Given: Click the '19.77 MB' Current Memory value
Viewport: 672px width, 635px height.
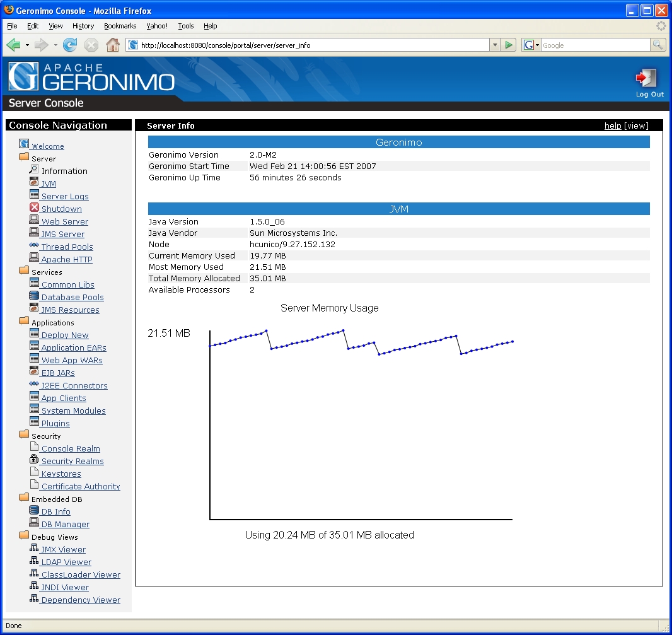Looking at the screenshot, I should pyautogui.click(x=268, y=255).
